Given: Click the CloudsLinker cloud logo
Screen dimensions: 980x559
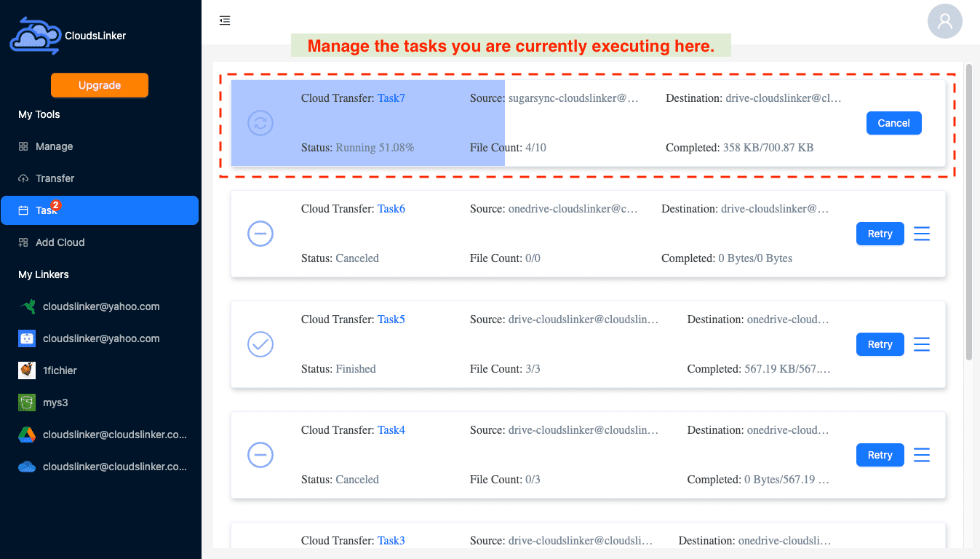Looking at the screenshot, I should click(36, 36).
